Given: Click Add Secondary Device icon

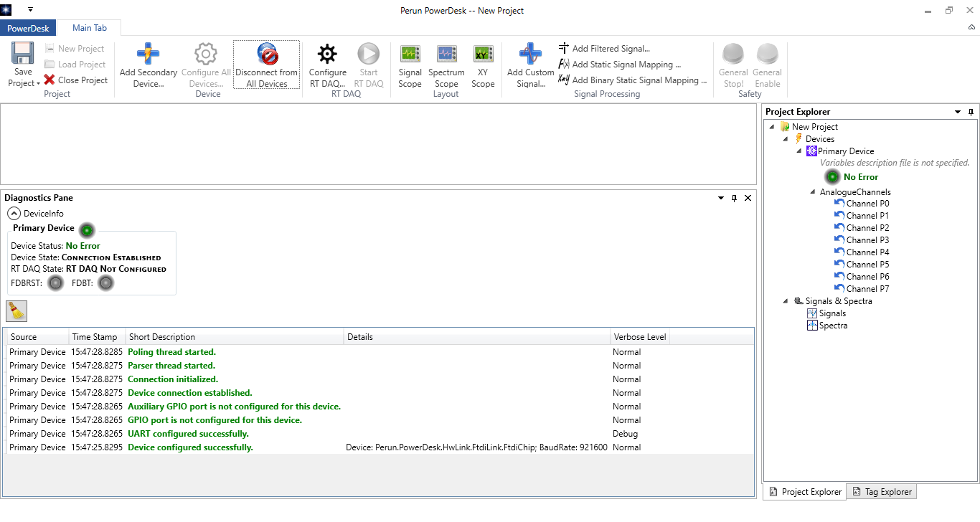Looking at the screenshot, I should click(148, 54).
